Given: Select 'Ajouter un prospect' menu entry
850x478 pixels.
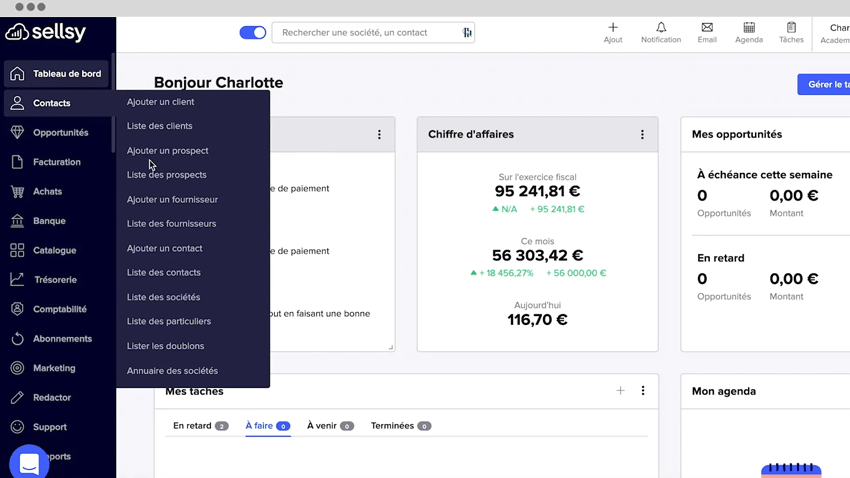Looking at the screenshot, I should coord(168,151).
